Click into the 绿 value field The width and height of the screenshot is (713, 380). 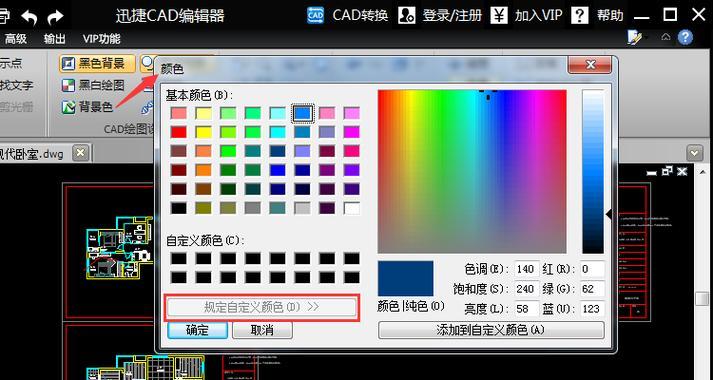pyautogui.click(x=592, y=289)
